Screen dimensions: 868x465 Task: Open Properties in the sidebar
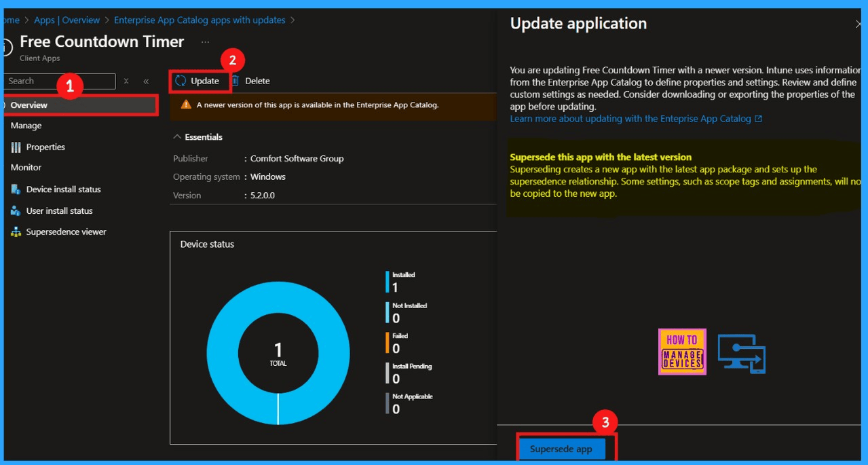coord(45,147)
